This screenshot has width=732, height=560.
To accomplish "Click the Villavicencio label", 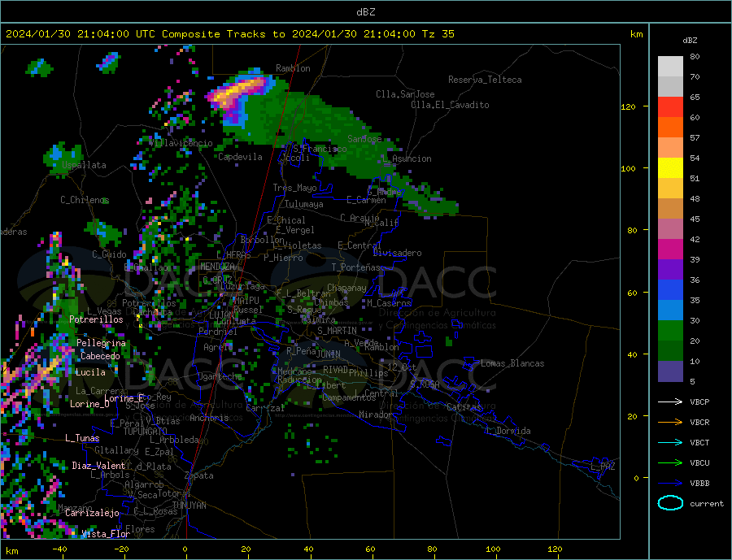I will point(181,143).
